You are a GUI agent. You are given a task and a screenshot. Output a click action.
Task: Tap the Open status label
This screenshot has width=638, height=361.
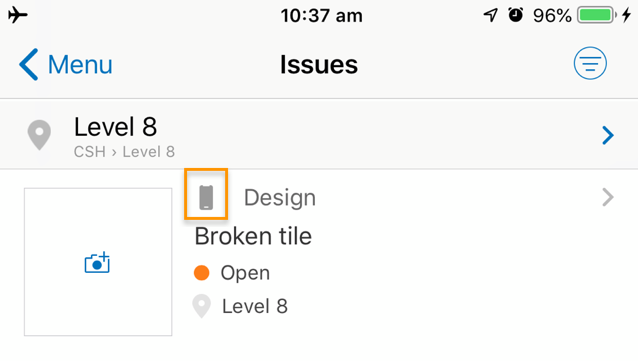[245, 273]
